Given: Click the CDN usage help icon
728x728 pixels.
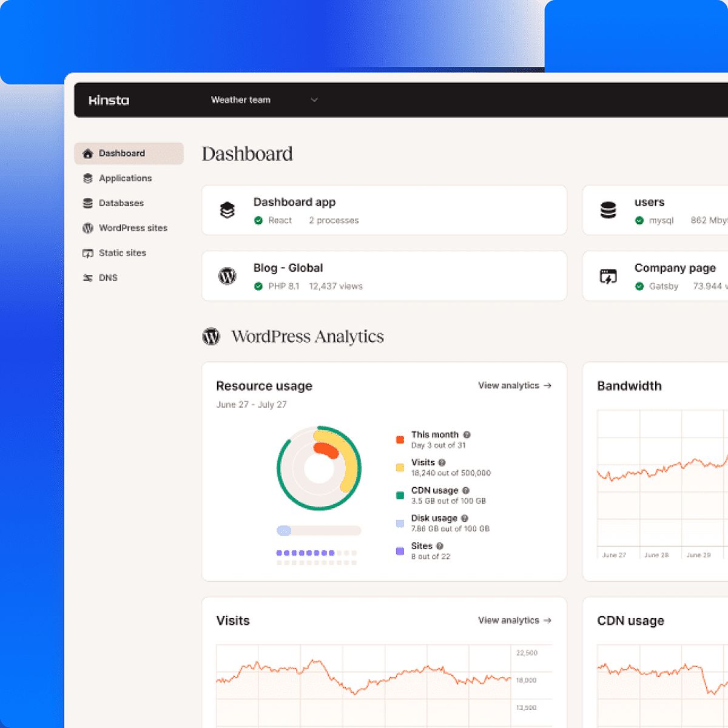Looking at the screenshot, I should tap(466, 490).
